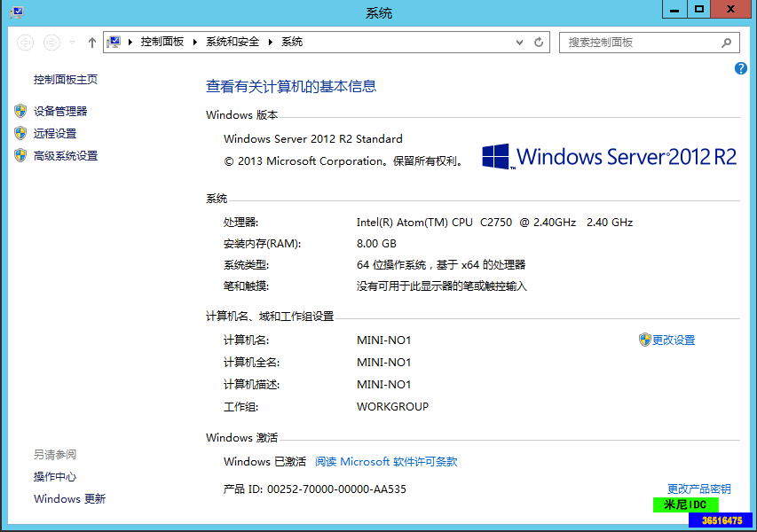Go up one level with up arrow

[x=92, y=43]
